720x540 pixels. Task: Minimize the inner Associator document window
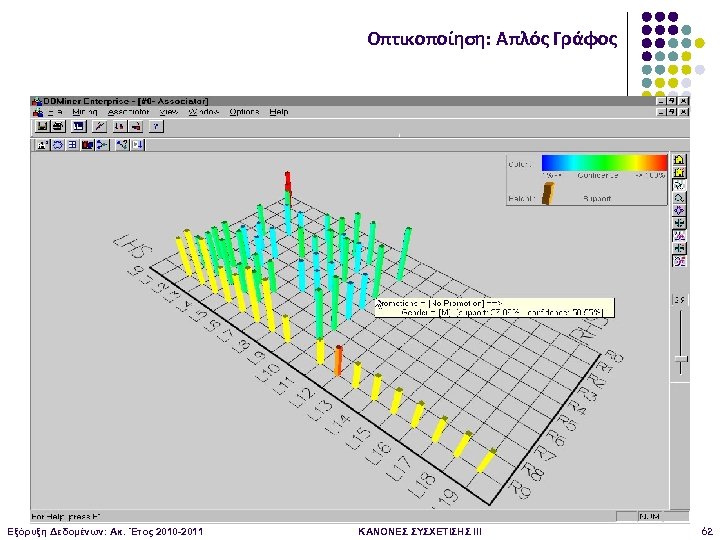(661, 112)
